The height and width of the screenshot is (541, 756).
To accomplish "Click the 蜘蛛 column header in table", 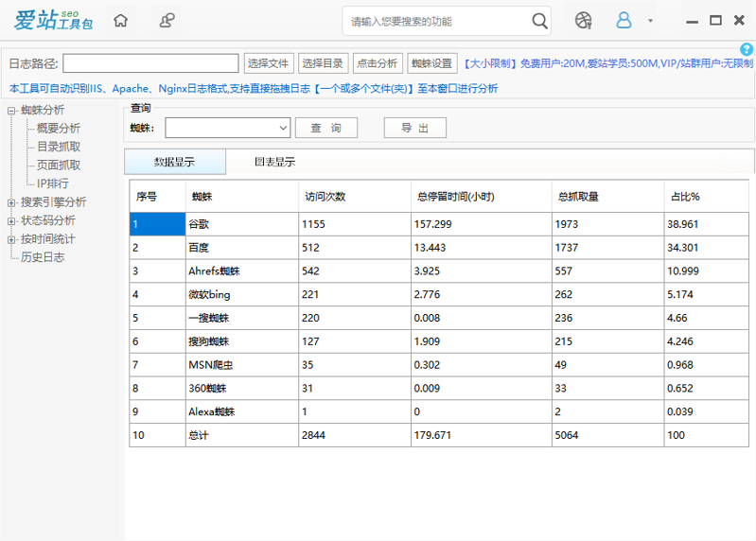I will pos(242,197).
